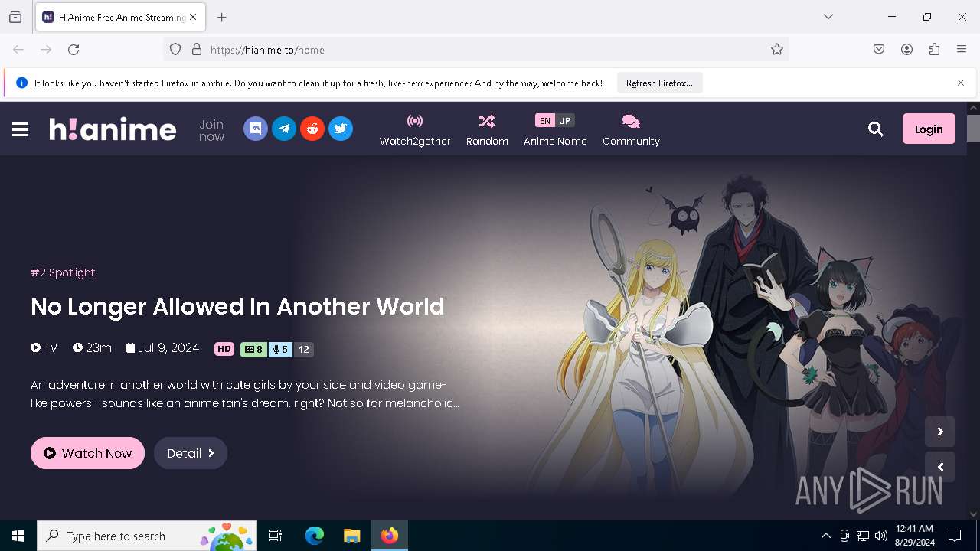Open the Firefox account icon

pyautogui.click(x=906, y=50)
